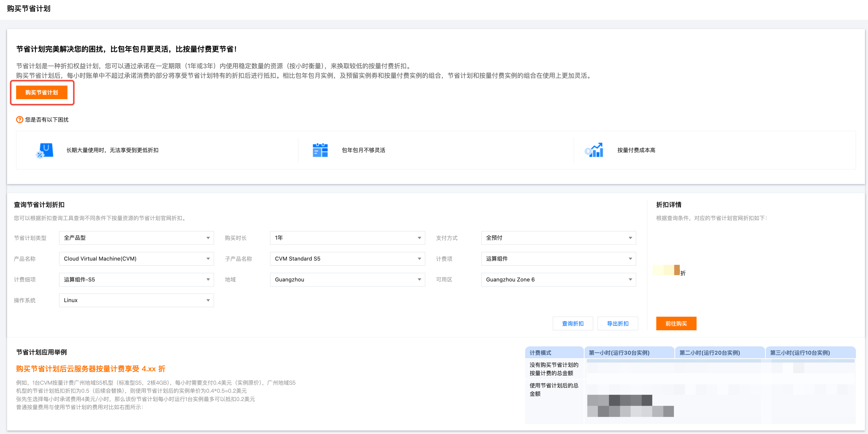Click the blue calendar icon
Image resolution: width=868 pixels, height=434 pixels.
pos(320,150)
